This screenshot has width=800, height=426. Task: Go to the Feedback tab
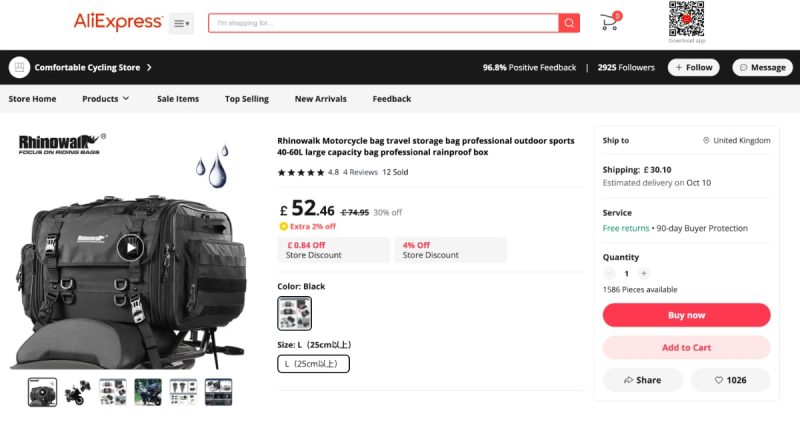(391, 99)
